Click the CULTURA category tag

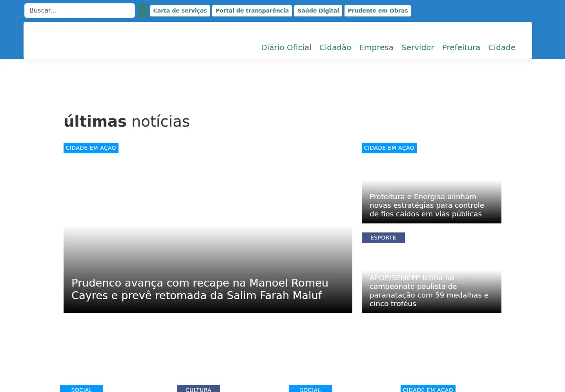pyautogui.click(x=199, y=389)
